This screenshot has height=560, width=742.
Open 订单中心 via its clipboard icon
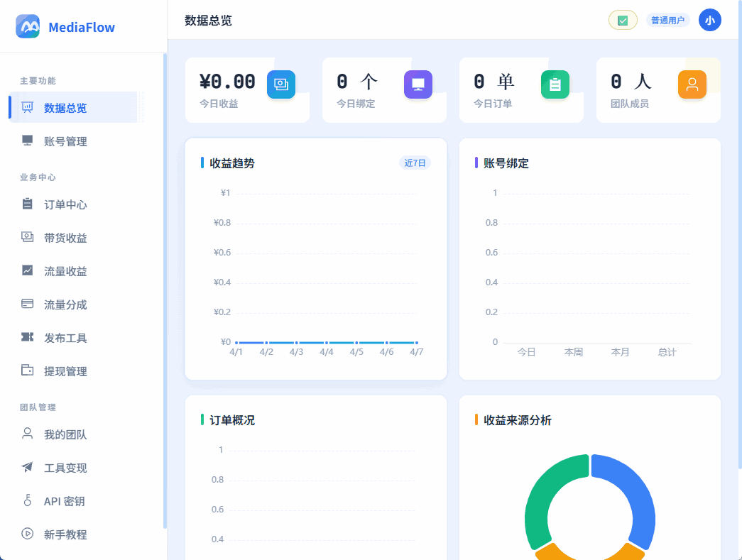tap(27, 204)
